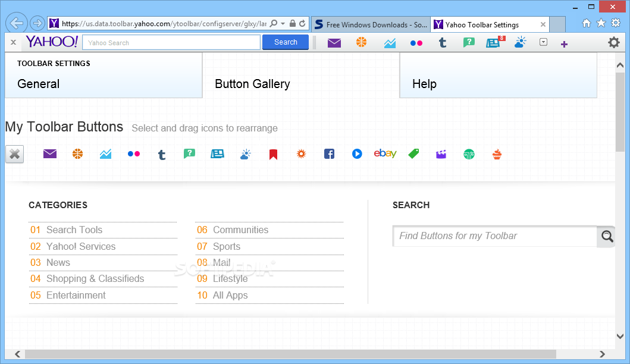Select the Weather icon in My Toolbar Buttons
630x364 pixels.
click(246, 154)
